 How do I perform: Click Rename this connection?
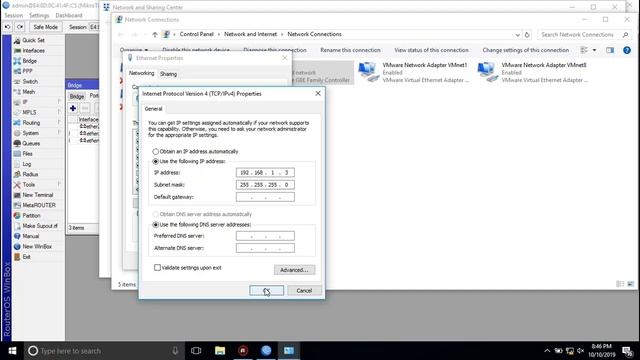click(x=350, y=50)
